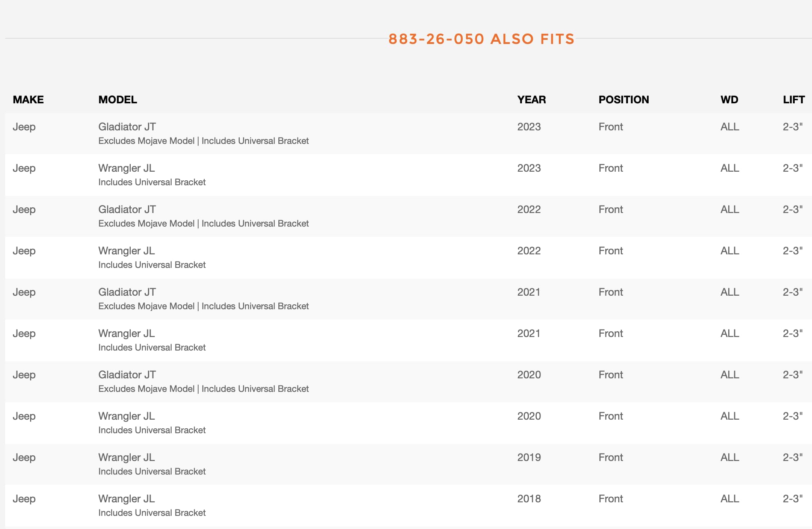Click Wrangler JL in the 2023 row
812x529 pixels.
[127, 168]
